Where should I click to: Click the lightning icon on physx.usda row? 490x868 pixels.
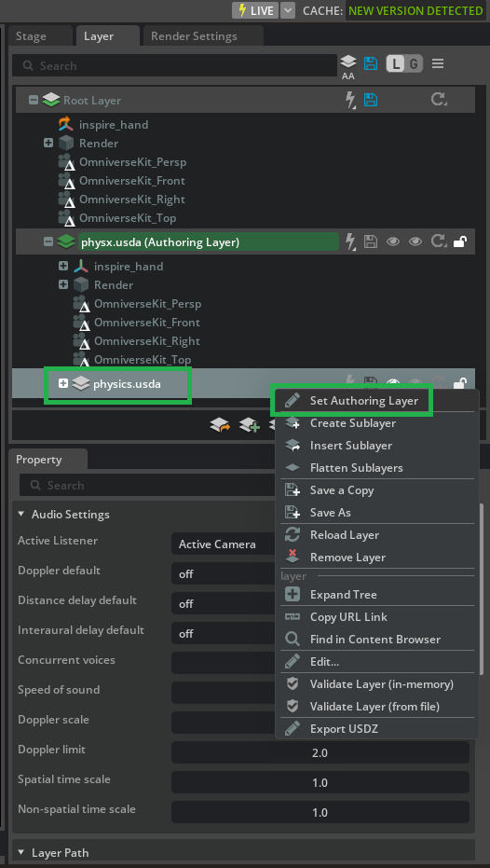(x=350, y=241)
